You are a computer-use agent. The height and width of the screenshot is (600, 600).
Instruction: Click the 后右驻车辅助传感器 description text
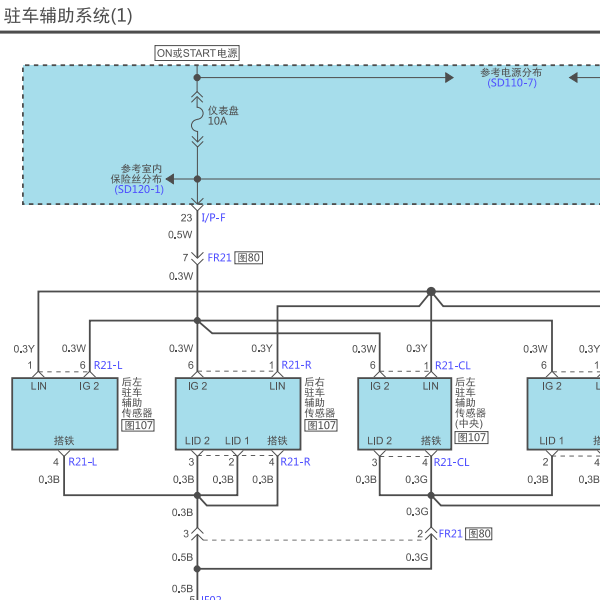pos(320,397)
